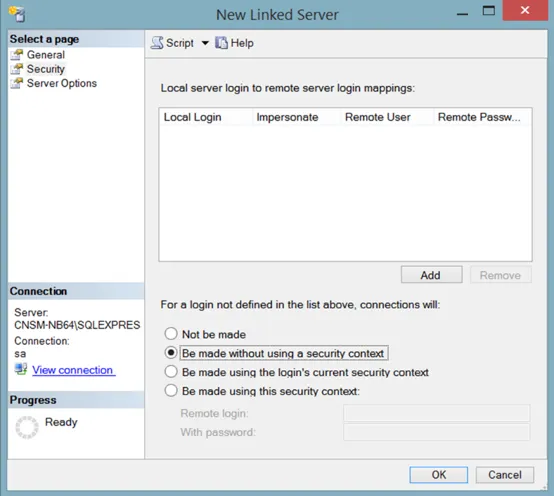This screenshot has height=496, width=554.
Task: Click the Ready progress spinner icon
Action: coord(27,427)
